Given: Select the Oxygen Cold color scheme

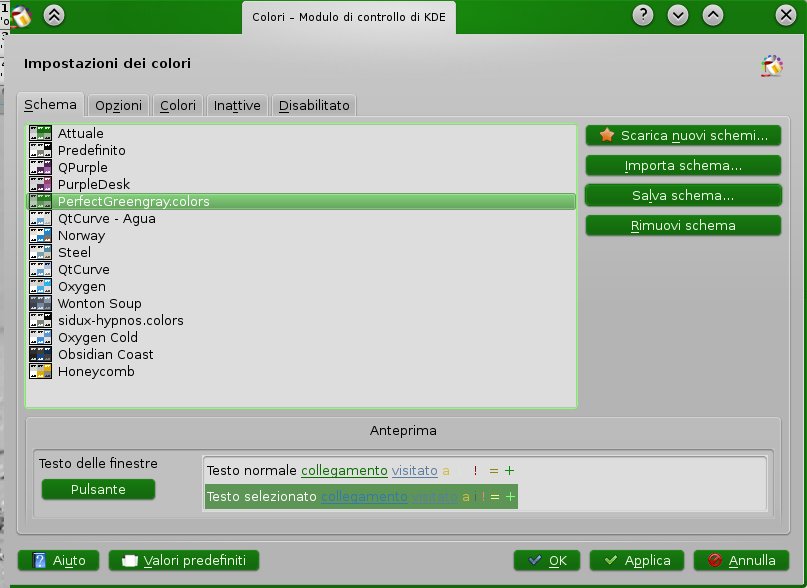Looking at the screenshot, I should tap(302, 337).
